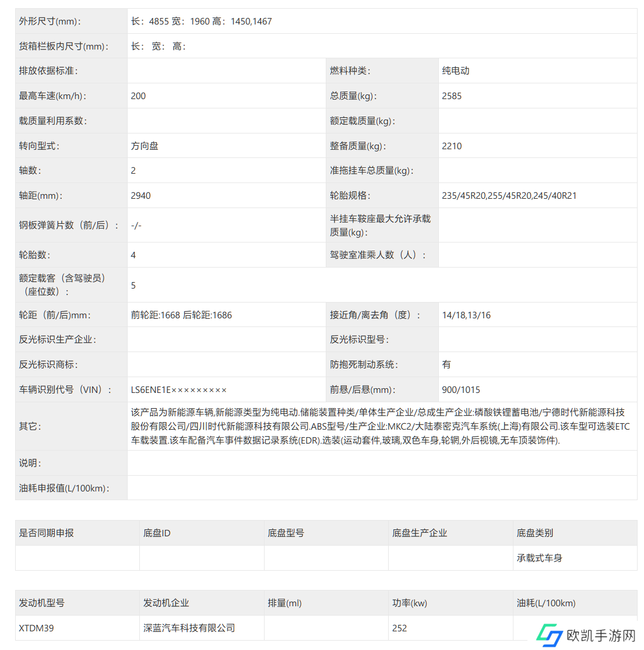This screenshot has width=644, height=650.
Task: Click the wheelbase value 2940
Action: 140,195
